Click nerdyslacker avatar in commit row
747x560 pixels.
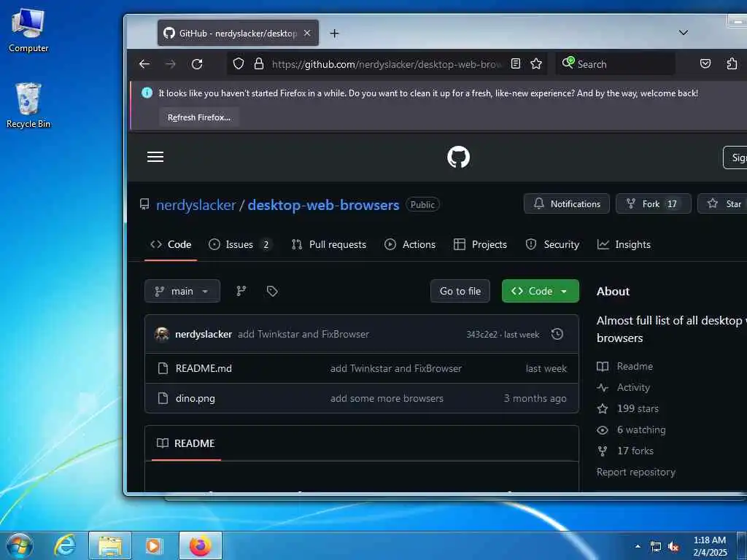[x=162, y=334]
